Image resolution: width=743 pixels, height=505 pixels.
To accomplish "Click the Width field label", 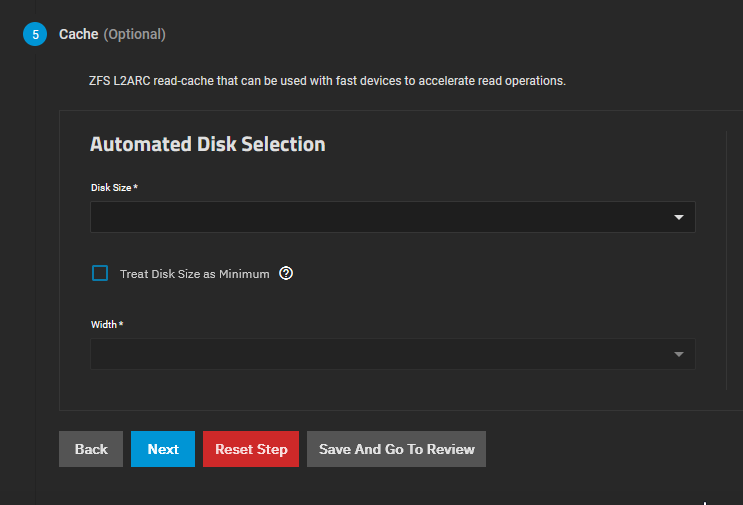I will tap(106, 325).
